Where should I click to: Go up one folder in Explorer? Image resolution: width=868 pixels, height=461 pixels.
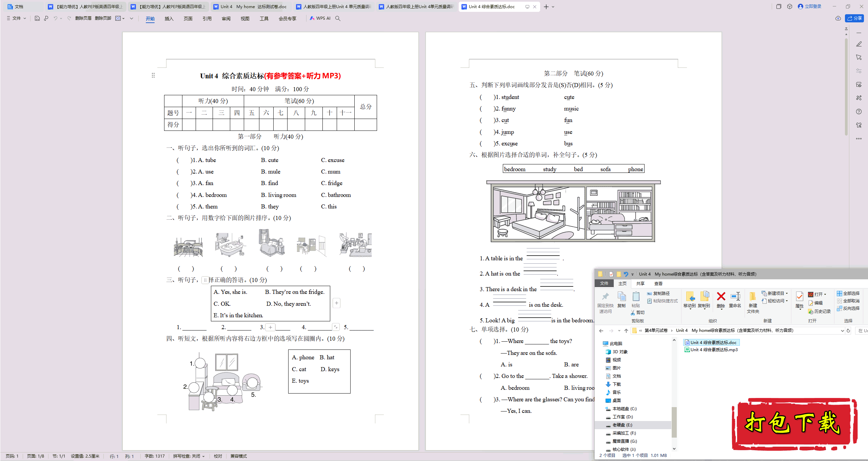626,331
